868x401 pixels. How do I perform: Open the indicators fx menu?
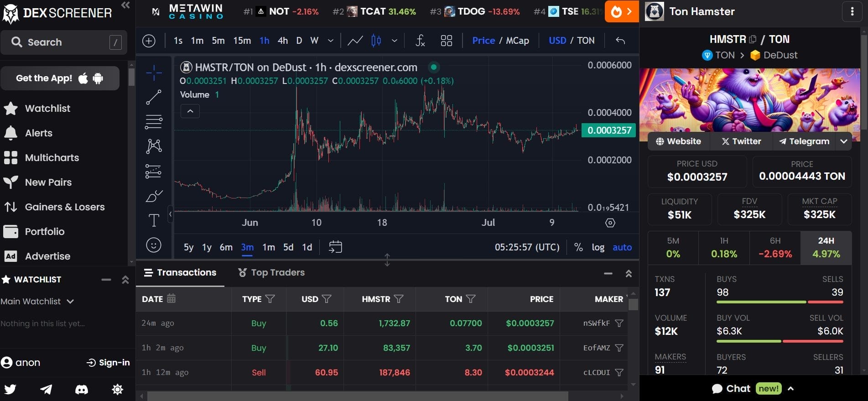421,41
